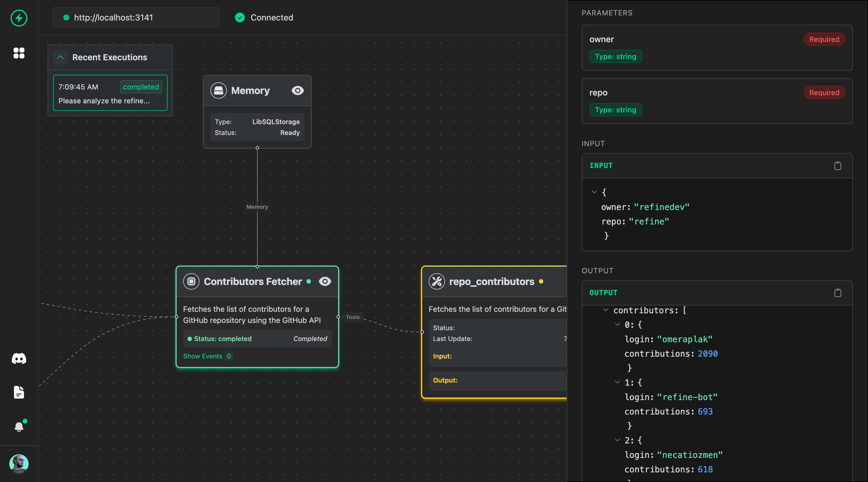Collapse the contributors array in output
This screenshot has width=868, height=482.
pos(605,310)
